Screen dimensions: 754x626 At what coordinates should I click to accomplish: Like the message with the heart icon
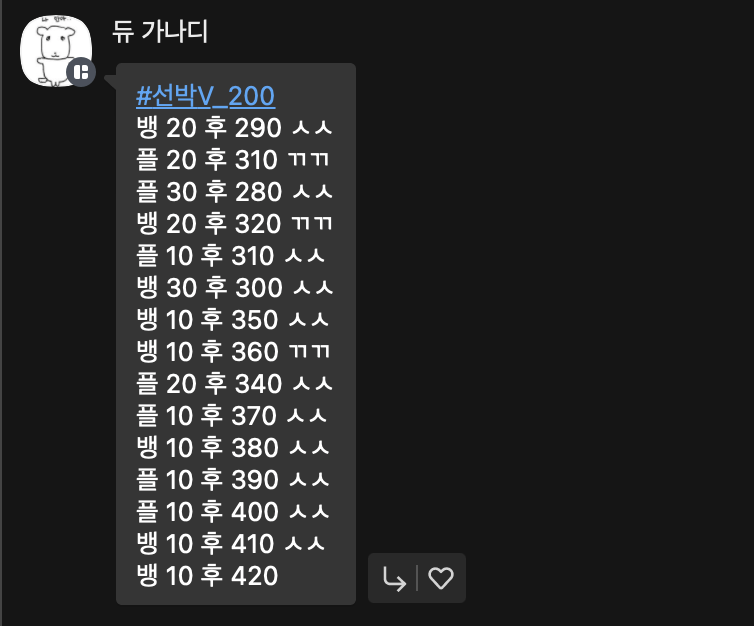(440, 578)
